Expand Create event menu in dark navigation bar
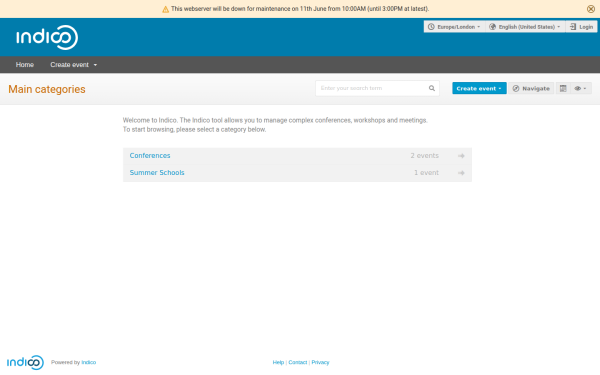Screen dimensions: 600x375 coord(73,65)
